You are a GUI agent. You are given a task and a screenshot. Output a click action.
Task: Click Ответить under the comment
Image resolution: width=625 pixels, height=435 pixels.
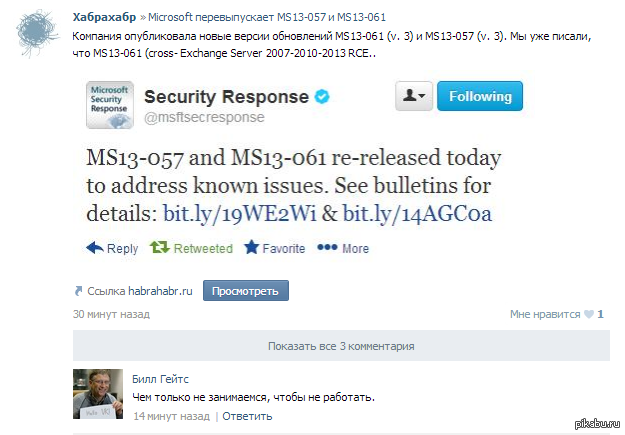(246, 416)
